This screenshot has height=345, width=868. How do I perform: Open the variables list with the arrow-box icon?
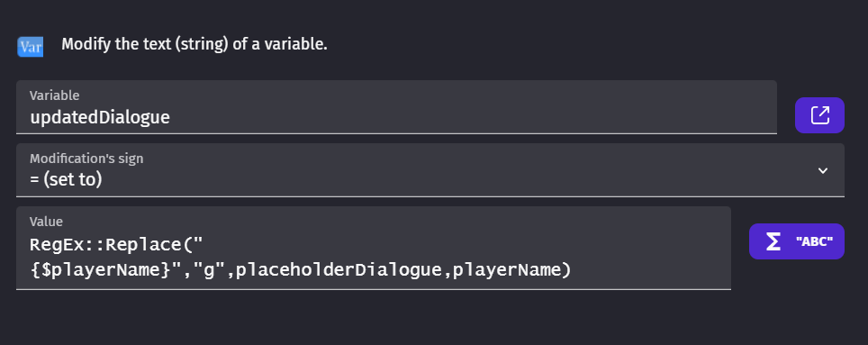pyautogui.click(x=819, y=115)
